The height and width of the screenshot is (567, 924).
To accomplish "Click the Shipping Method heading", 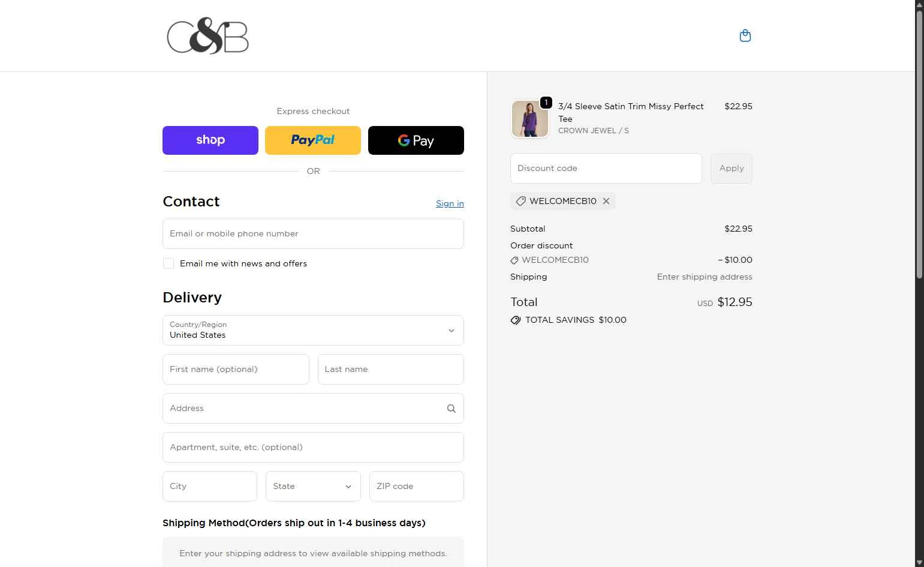I will (294, 523).
